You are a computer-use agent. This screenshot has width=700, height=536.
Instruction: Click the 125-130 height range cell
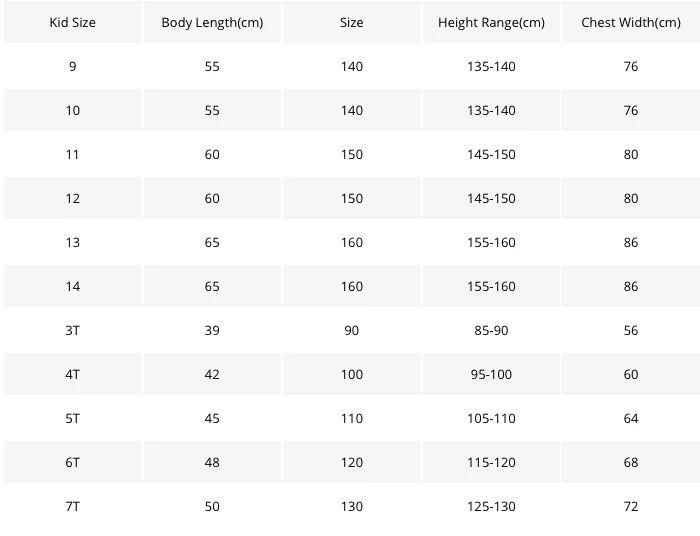pyautogui.click(x=491, y=507)
